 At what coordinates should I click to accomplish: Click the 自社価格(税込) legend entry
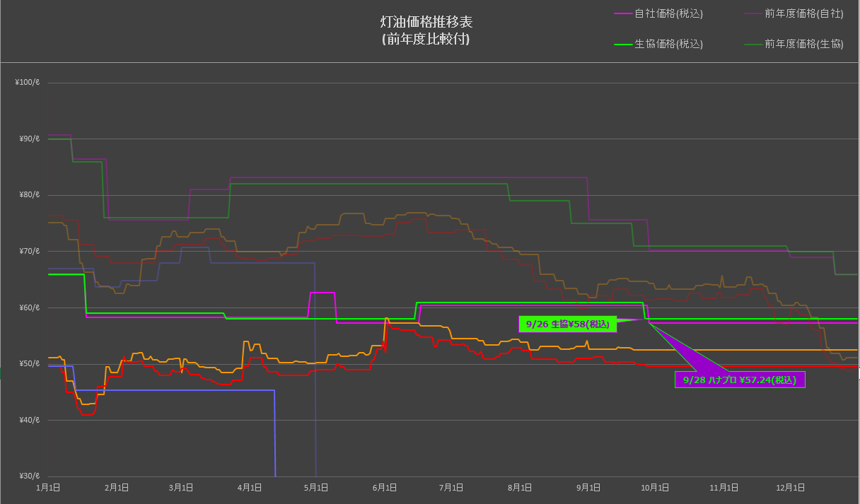coord(658,13)
